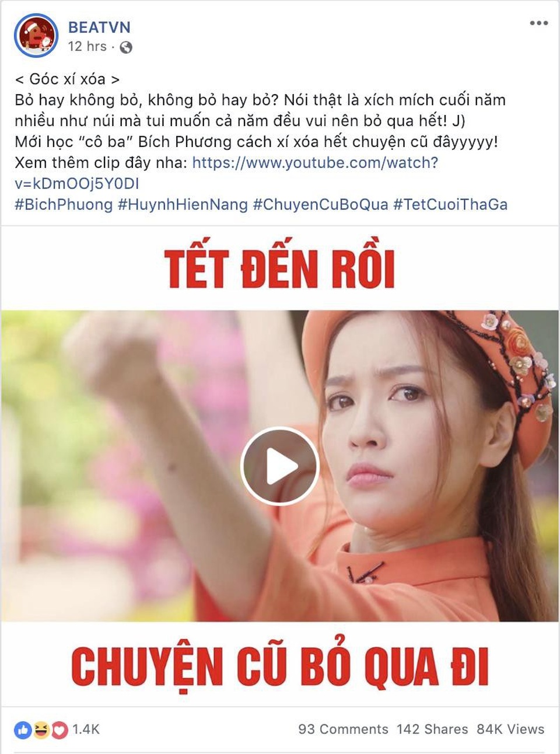Click the blue Like reaction icon
560x754 pixels.
point(23,729)
